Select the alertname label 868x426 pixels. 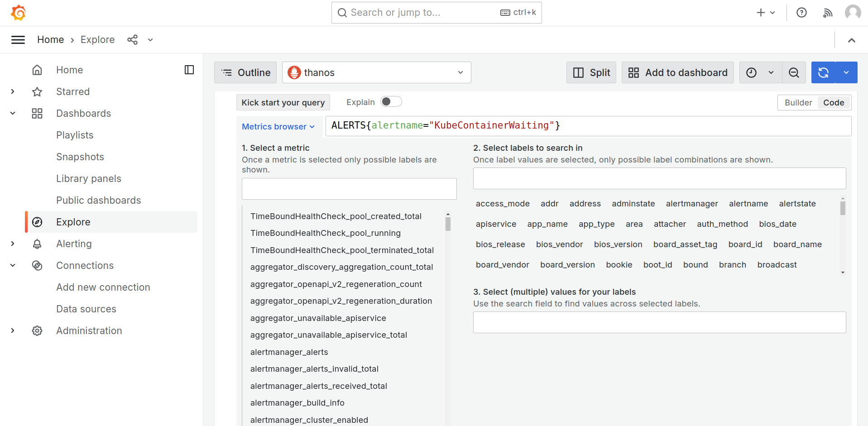coord(748,204)
